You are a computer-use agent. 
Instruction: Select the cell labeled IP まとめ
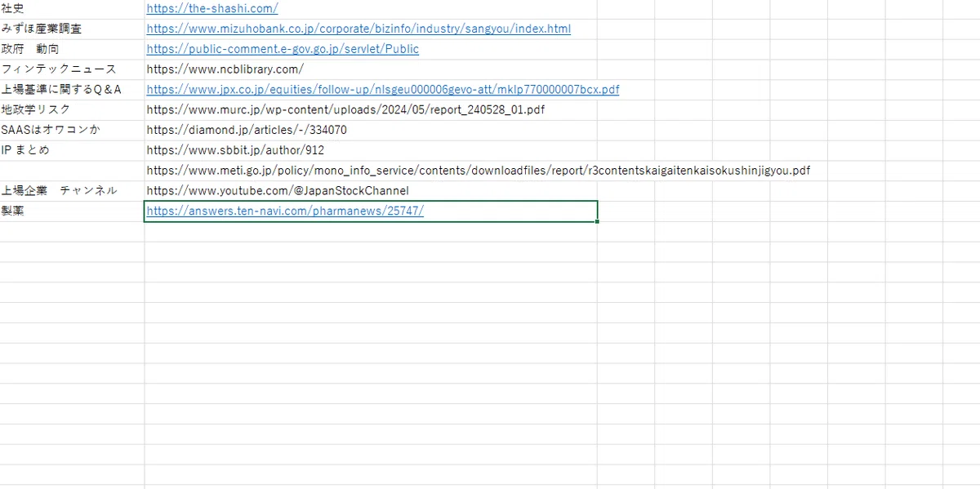pos(72,150)
